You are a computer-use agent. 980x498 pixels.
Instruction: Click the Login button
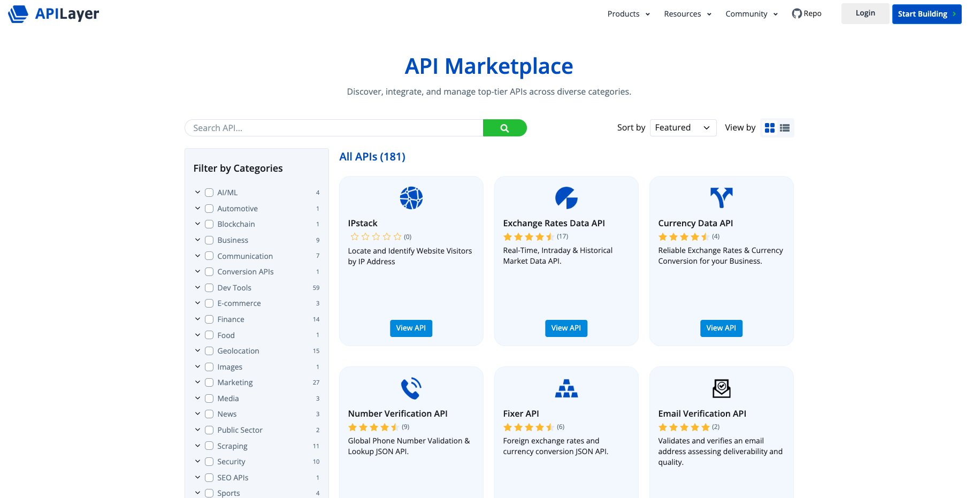[x=865, y=13]
